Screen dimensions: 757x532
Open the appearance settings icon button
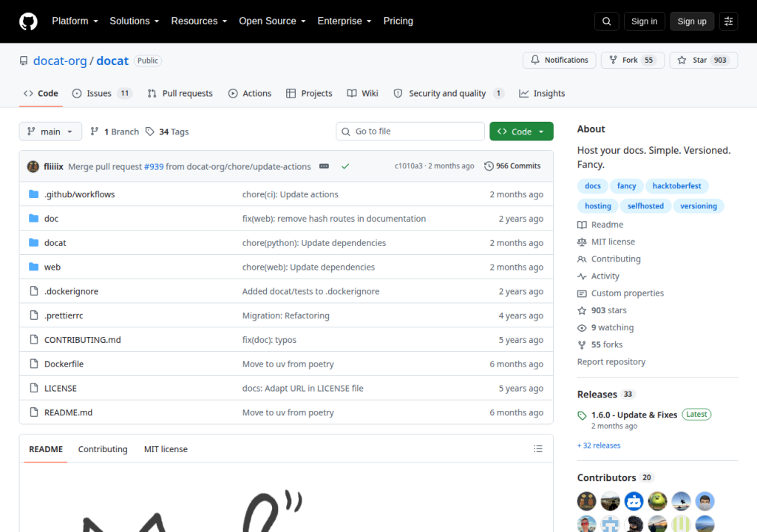[x=728, y=21]
